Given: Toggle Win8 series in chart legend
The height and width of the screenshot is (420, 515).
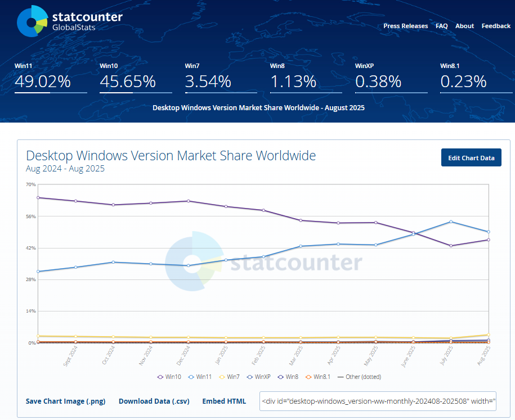Looking at the screenshot, I should (288, 377).
